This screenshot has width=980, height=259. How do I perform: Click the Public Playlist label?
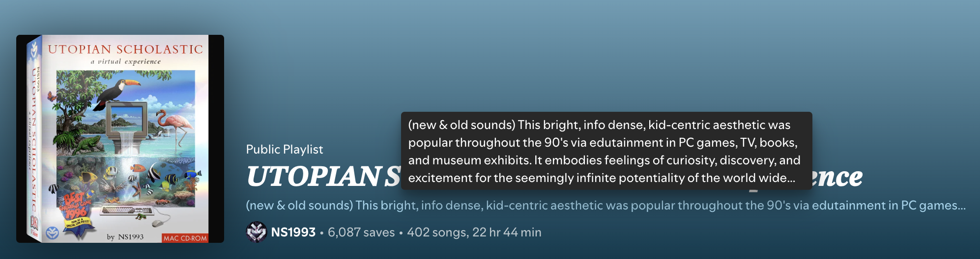click(x=285, y=149)
